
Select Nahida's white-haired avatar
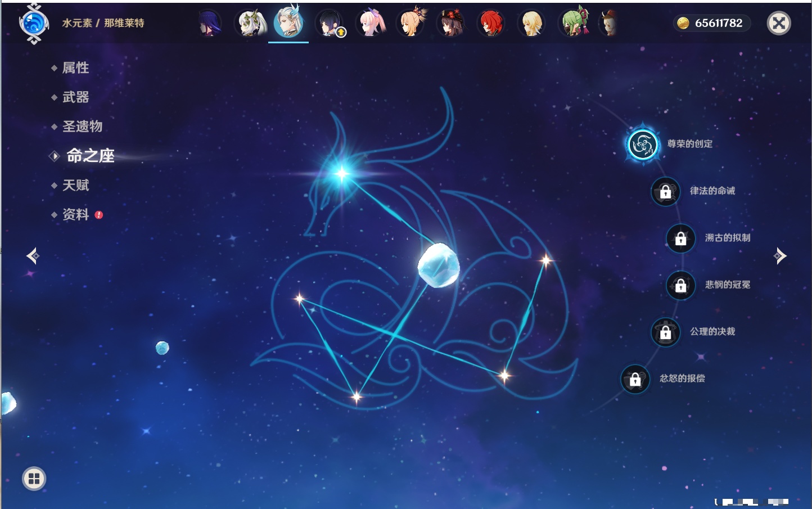(x=250, y=23)
